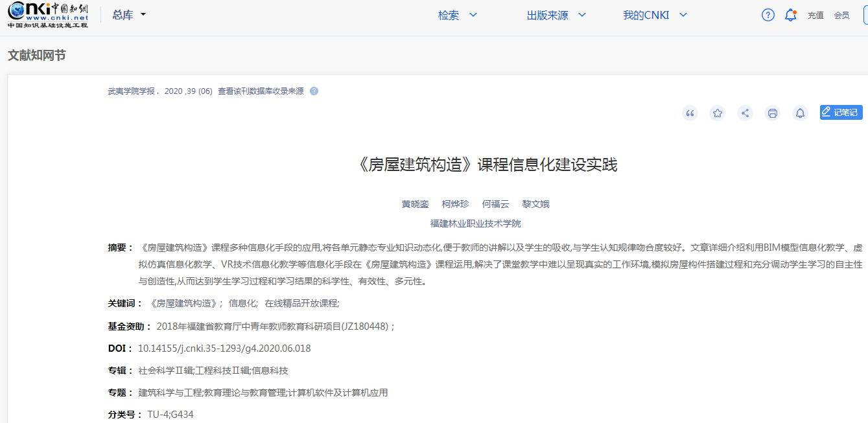Open notifications bell in top header
Viewport: 868px width, 423px height.
790,15
